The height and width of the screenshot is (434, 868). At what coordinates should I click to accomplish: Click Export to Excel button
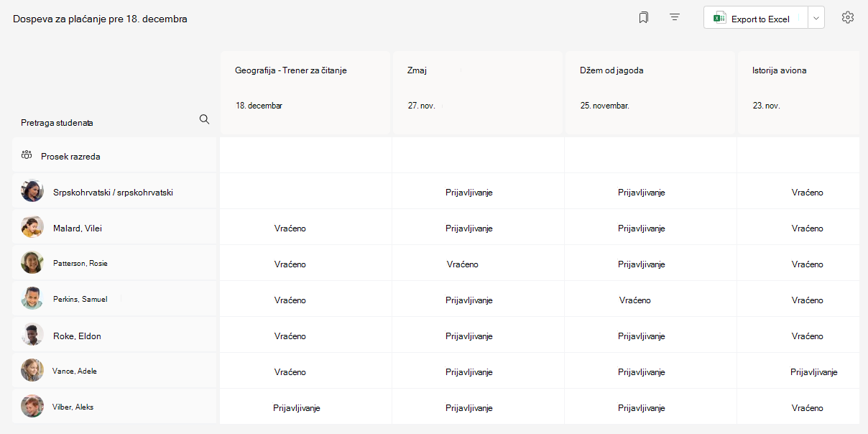pyautogui.click(x=756, y=19)
